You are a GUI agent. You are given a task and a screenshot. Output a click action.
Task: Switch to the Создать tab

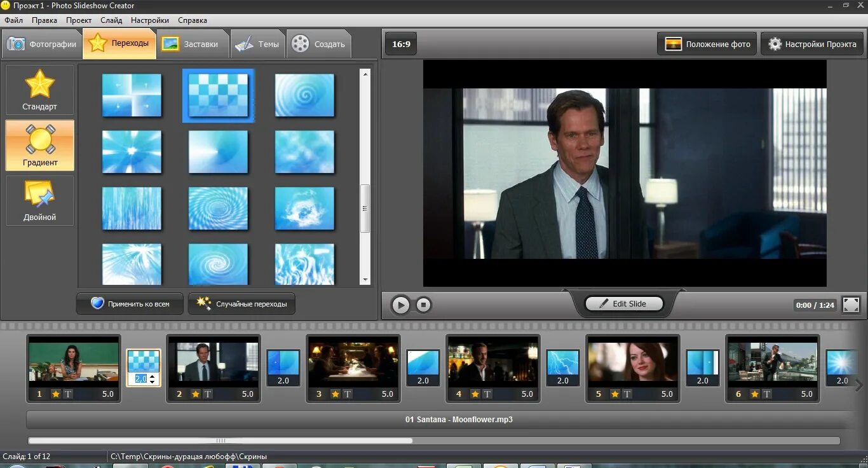(318, 44)
